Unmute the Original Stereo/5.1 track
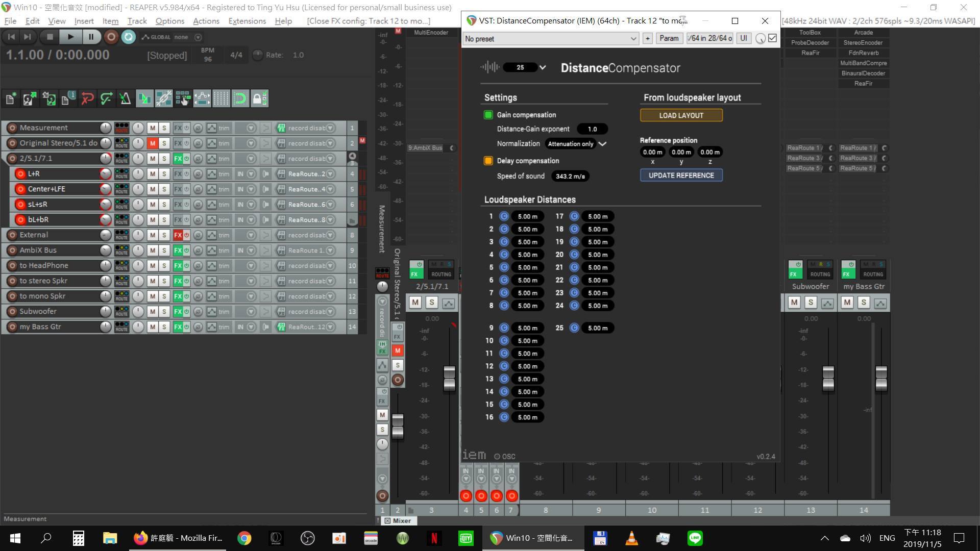The width and height of the screenshot is (980, 551). (x=152, y=143)
